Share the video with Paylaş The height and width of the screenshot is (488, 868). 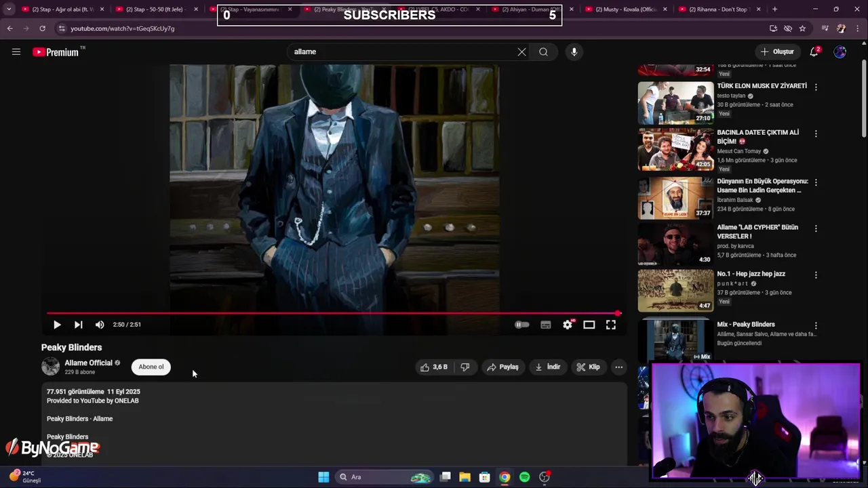(502, 367)
